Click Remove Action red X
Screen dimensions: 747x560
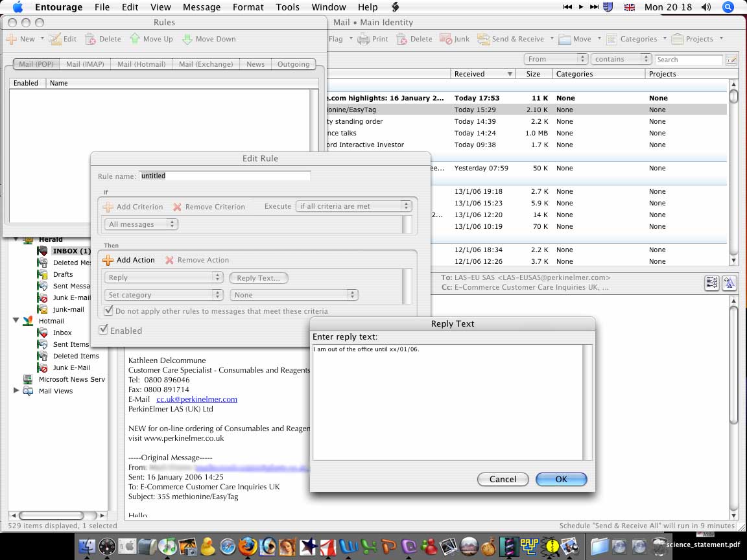(169, 260)
